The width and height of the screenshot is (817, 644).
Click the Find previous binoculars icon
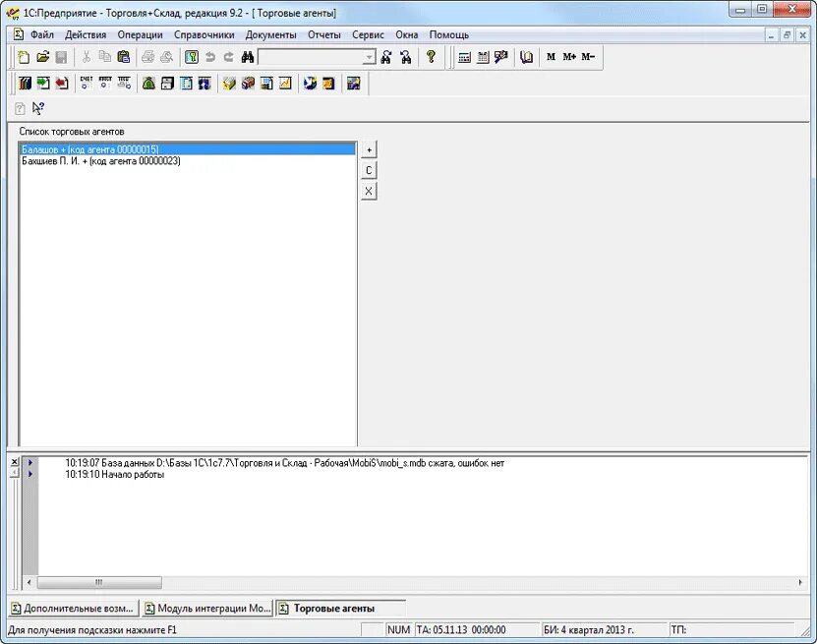(x=406, y=57)
